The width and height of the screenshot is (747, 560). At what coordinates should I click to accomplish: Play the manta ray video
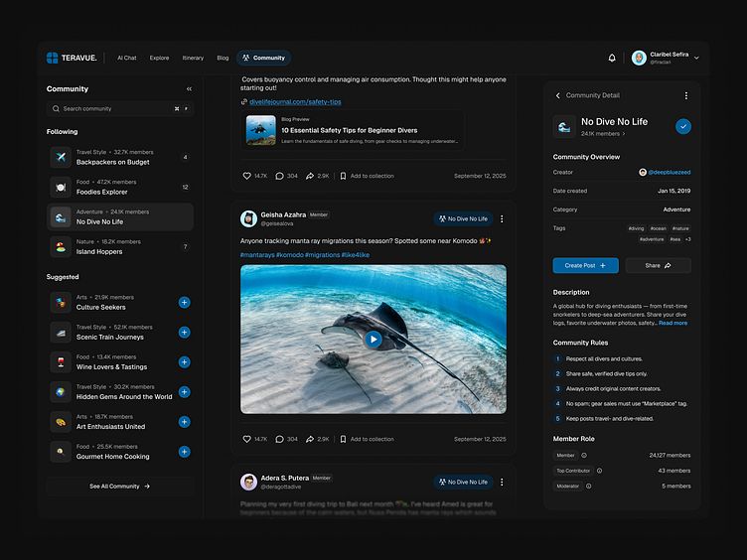[373, 339]
